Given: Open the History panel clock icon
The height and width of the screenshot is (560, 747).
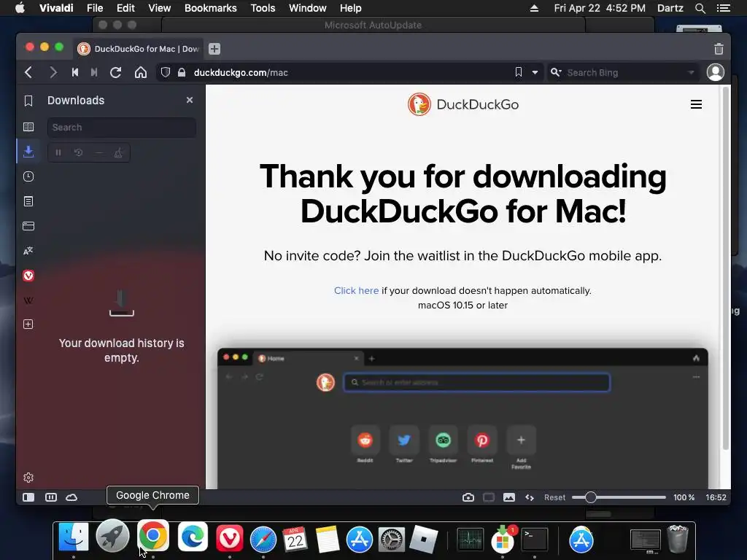Looking at the screenshot, I should [x=28, y=176].
